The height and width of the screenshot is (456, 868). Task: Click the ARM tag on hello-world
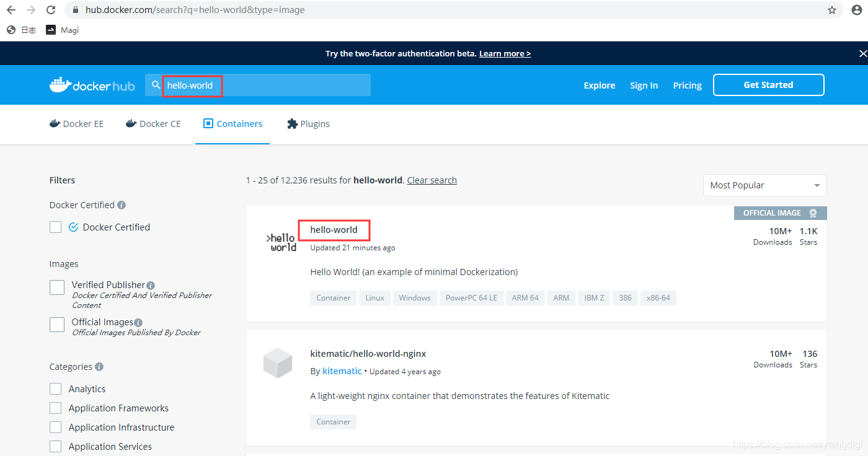tap(561, 298)
